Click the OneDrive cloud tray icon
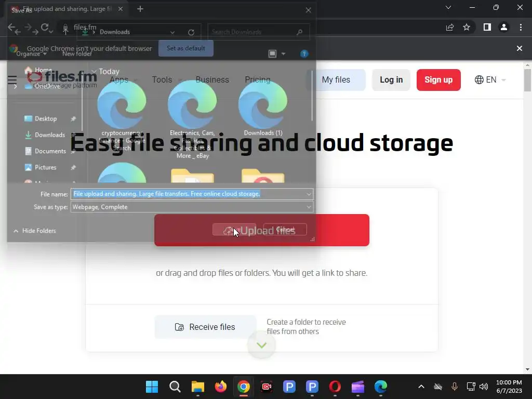Image resolution: width=532 pixels, height=399 pixels. (x=438, y=387)
